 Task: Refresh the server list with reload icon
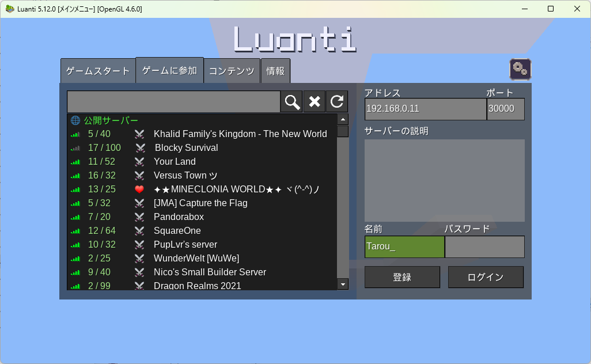pyautogui.click(x=336, y=102)
